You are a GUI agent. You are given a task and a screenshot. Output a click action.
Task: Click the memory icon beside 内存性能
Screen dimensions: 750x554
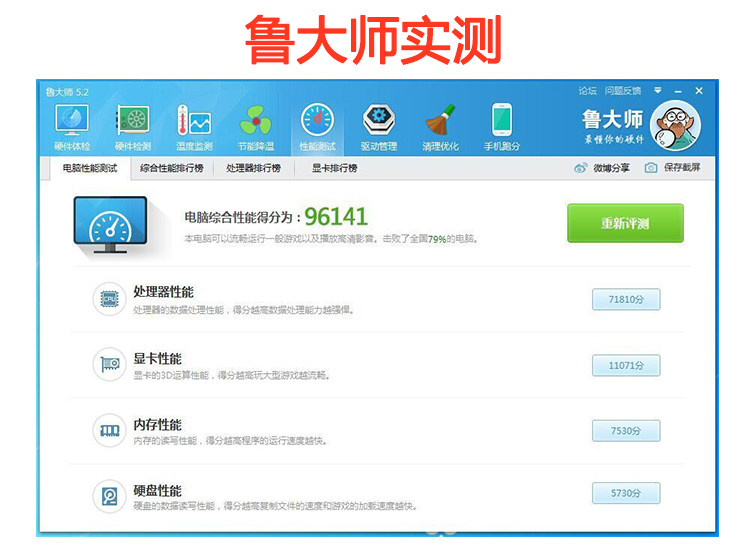(x=110, y=431)
